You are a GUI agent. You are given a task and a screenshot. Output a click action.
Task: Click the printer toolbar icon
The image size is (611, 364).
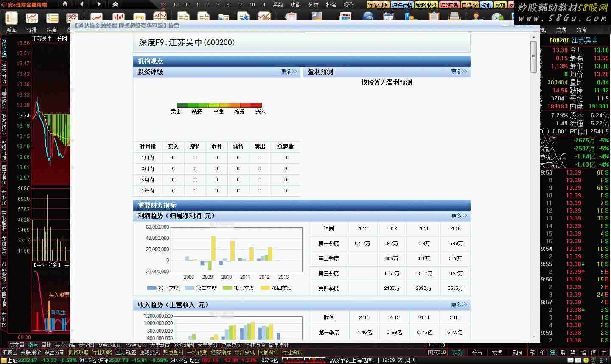coord(454,17)
